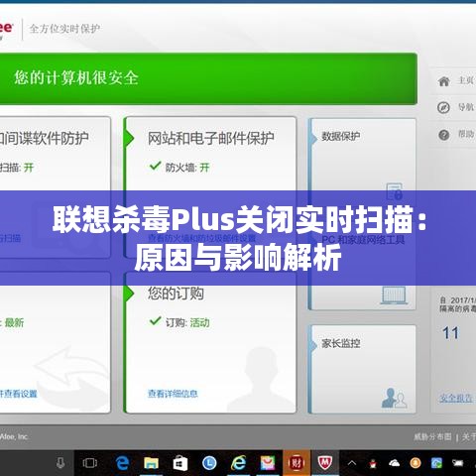The image size is (476, 476).
Task: Open the red 财 app on taskbar
Action: 297,463
